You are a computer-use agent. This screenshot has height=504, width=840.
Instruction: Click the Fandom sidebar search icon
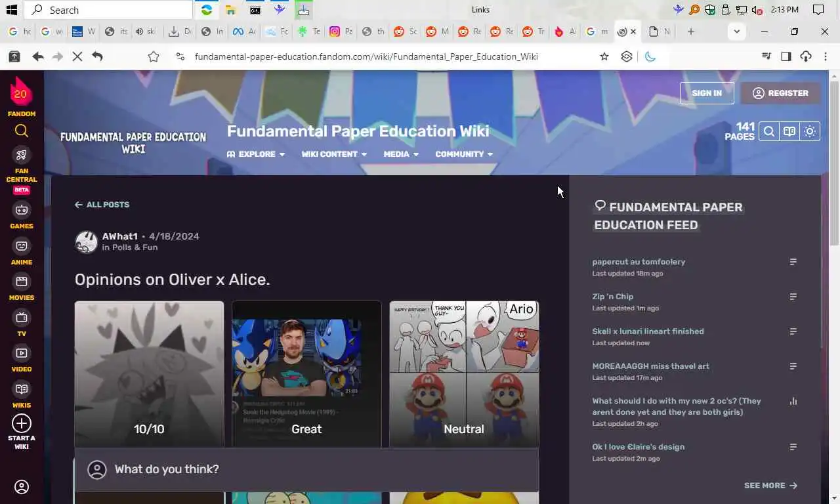[x=22, y=131]
